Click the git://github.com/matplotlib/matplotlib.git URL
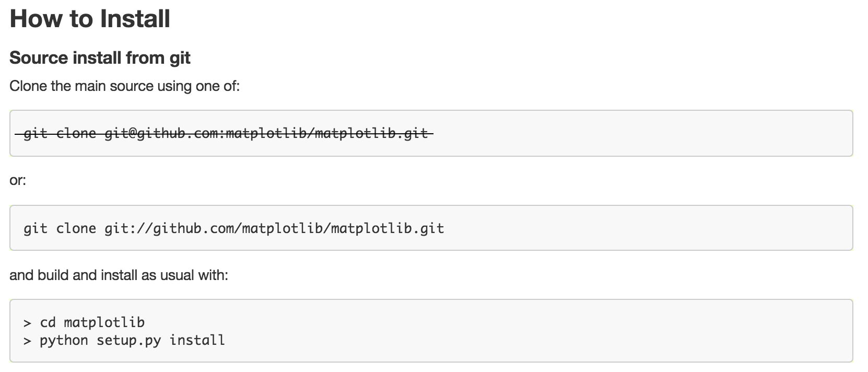This screenshot has width=868, height=372. pos(274,228)
